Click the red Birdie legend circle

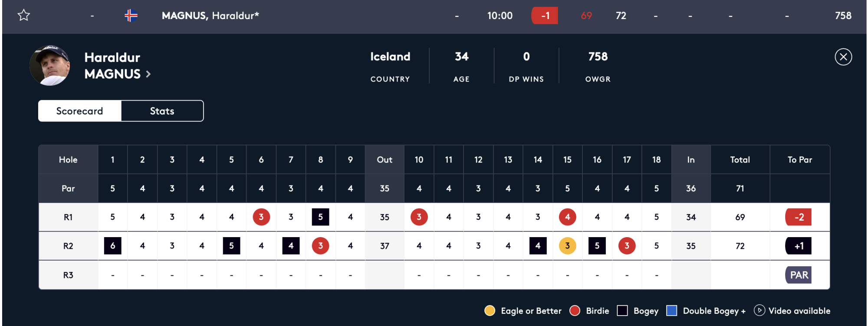575,310
